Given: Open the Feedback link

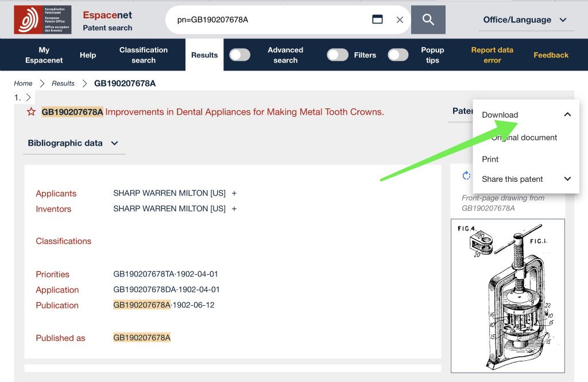Looking at the screenshot, I should click(551, 55).
